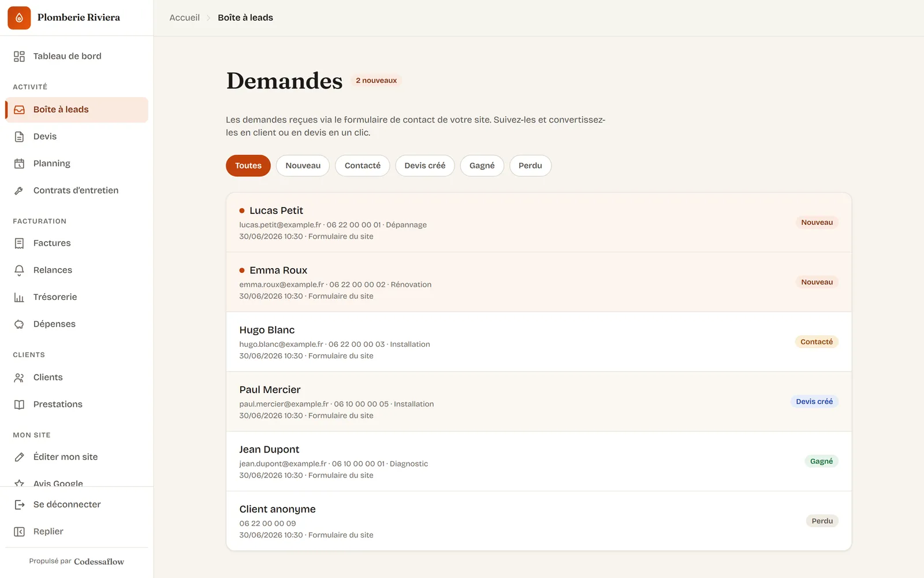Click the Boîte à leads breadcrumb
This screenshot has width=924, height=578.
click(x=245, y=18)
